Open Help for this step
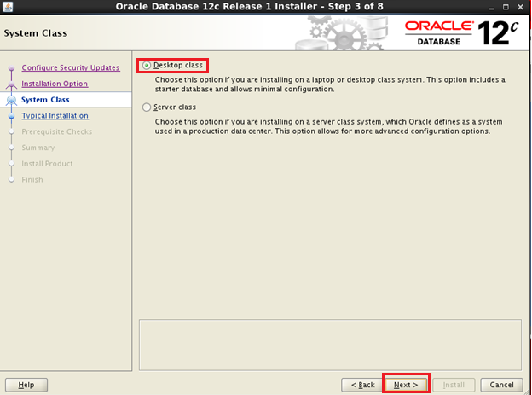532x395 pixels. click(x=26, y=385)
